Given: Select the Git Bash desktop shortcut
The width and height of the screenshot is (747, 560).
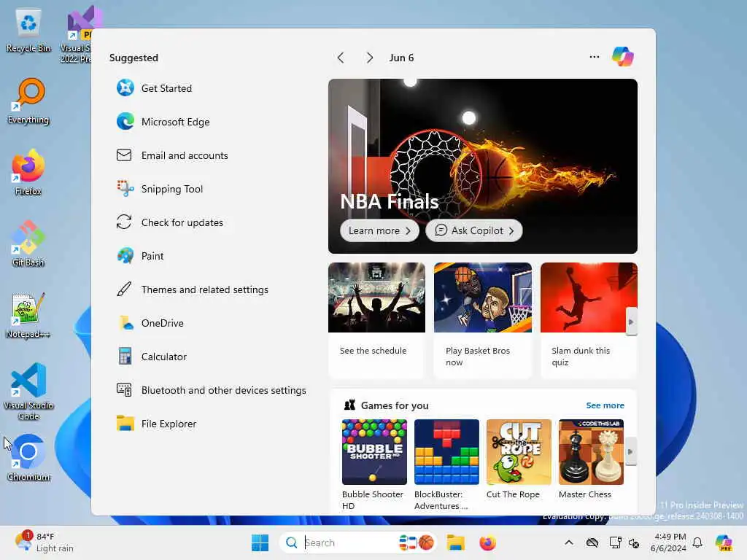Looking at the screenshot, I should pos(28,244).
